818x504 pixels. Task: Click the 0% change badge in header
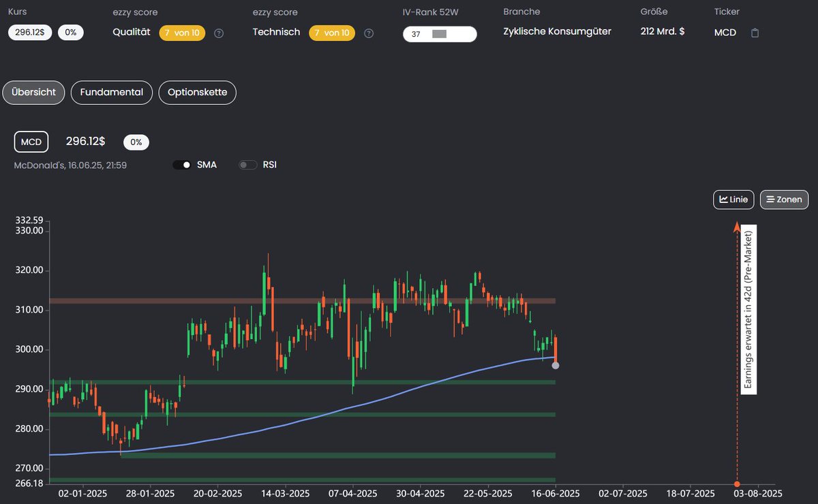coord(71,33)
